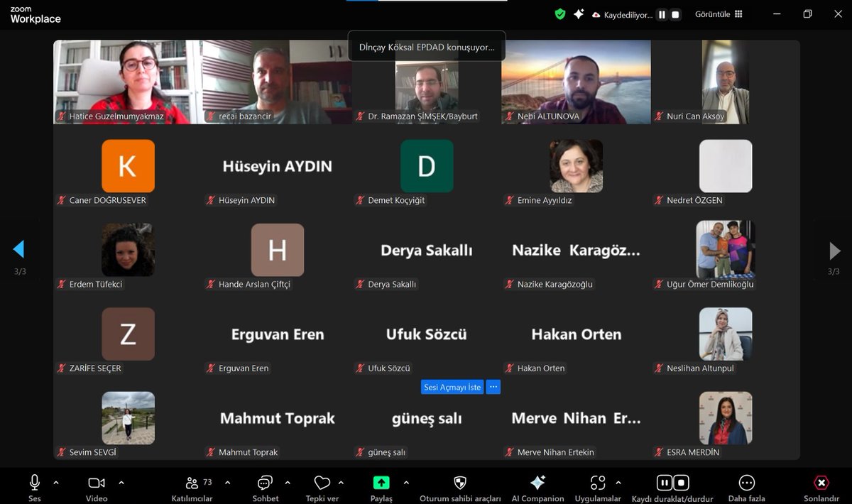Image resolution: width=852 pixels, height=504 pixels.
Task: Click Nedret ÖZGEN white avatar
Action: click(x=726, y=166)
